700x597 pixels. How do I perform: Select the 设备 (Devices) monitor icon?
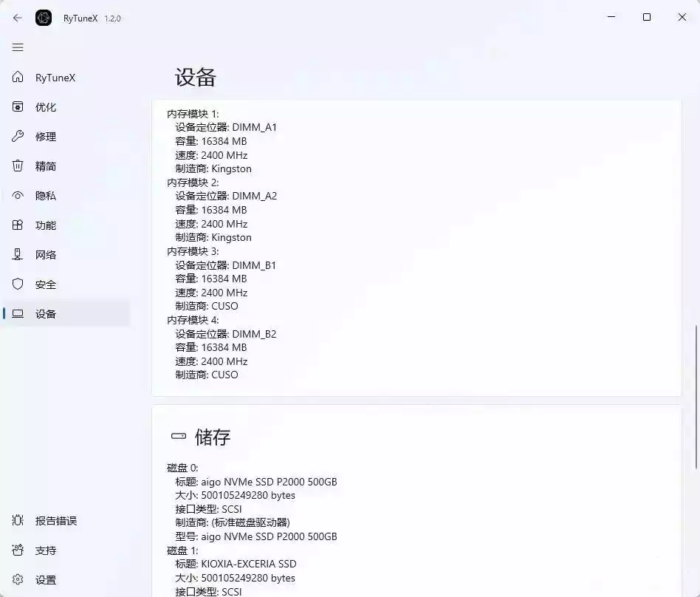click(x=18, y=313)
